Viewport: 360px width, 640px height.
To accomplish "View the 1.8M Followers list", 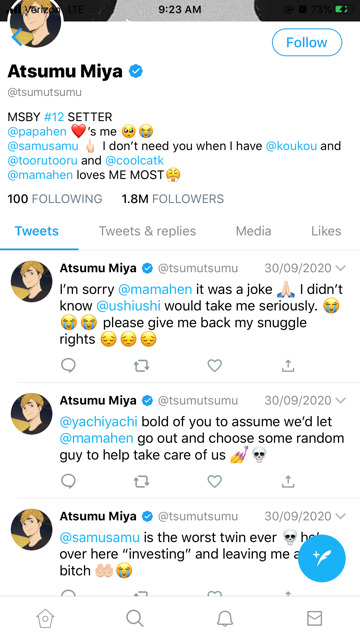I will 173,199.
